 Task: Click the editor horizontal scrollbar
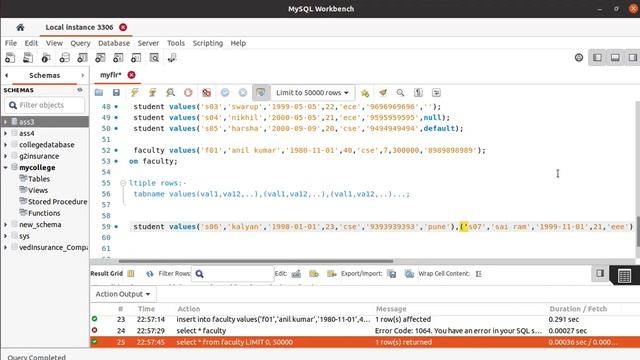point(256,261)
